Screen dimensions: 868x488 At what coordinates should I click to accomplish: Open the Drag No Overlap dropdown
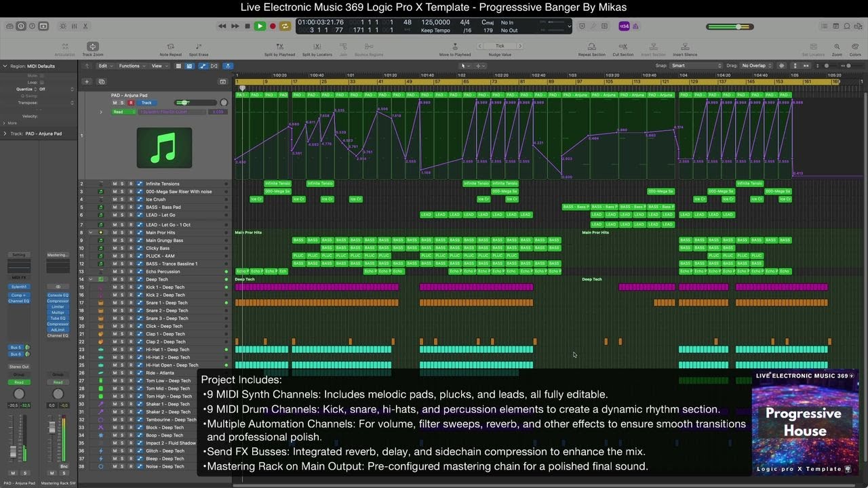757,66
